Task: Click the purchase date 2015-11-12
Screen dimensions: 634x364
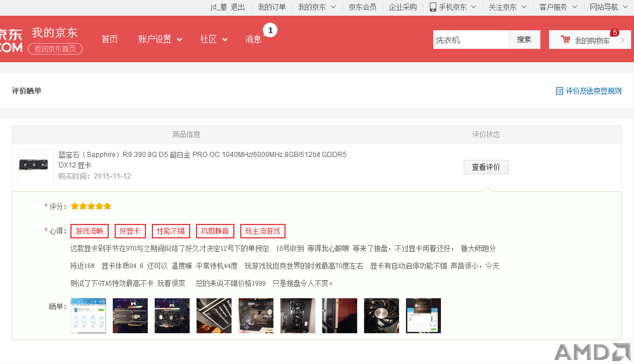Action: pos(112,176)
